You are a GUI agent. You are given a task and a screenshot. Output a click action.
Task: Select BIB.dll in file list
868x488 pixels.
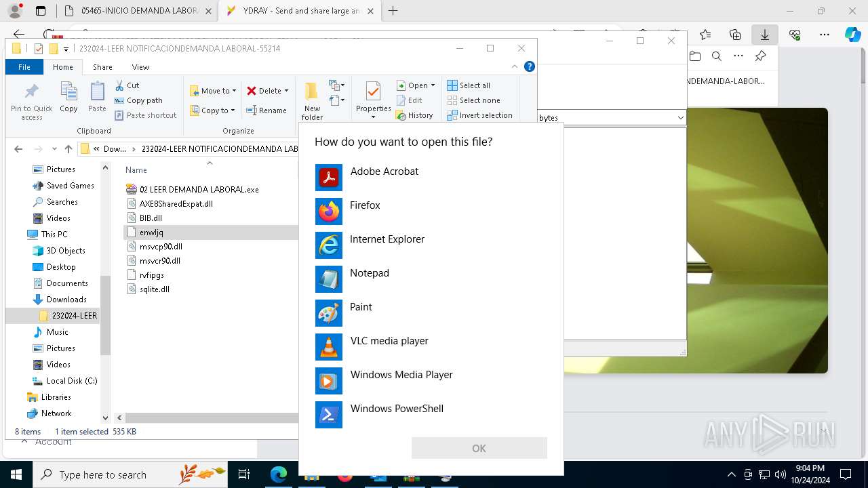(144, 218)
